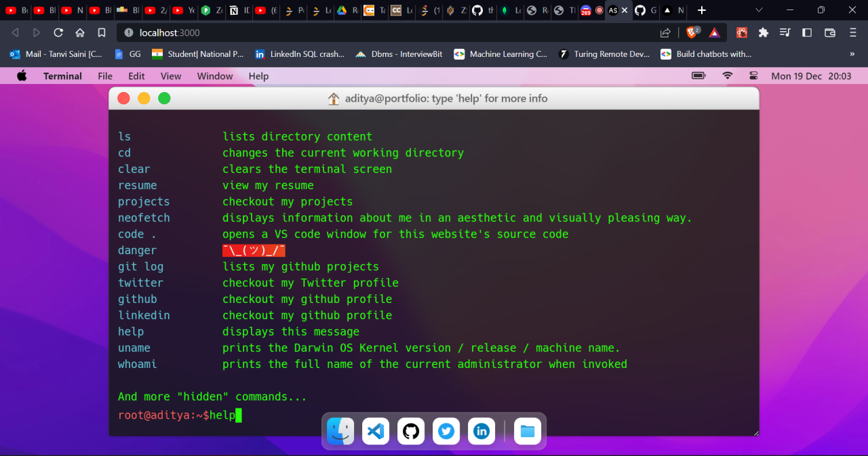Open the extensions puzzle-piece icon
Viewport: 868px width, 456px height.
pyautogui.click(x=764, y=32)
